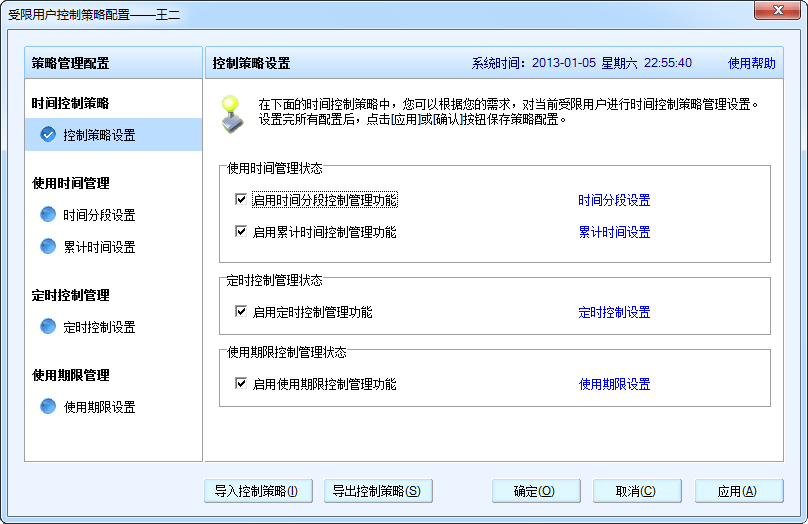Toggle 启用使用期限控制管理功能 checkbox
808x524 pixels.
click(x=240, y=384)
